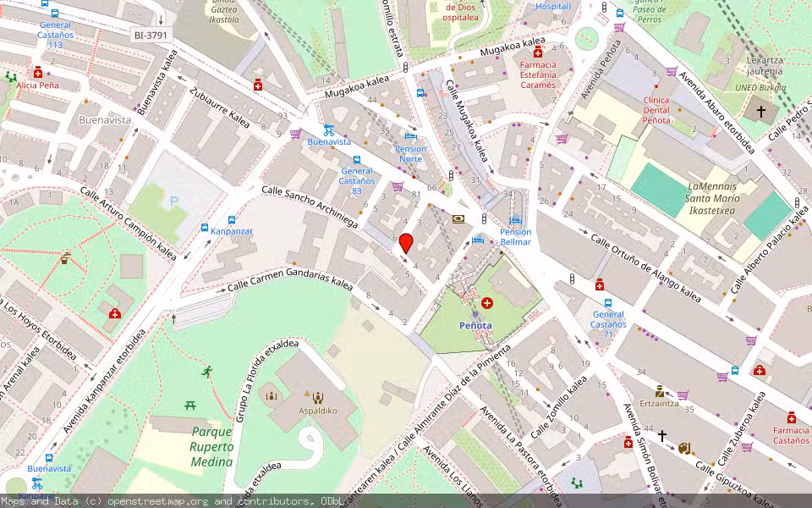Select the church cross near Avenida Simón Bolivar
This screenshot has height=508, width=812.
click(662, 435)
